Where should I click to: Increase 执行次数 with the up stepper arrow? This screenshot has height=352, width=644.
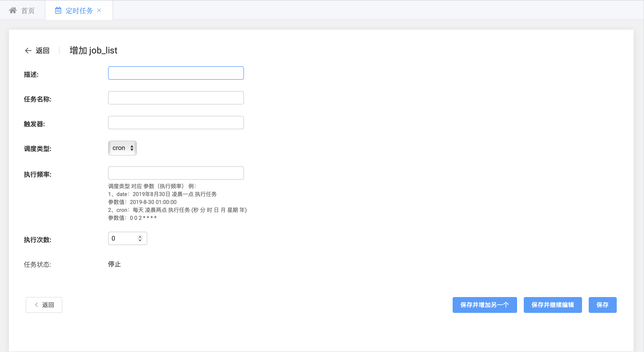pos(140,236)
